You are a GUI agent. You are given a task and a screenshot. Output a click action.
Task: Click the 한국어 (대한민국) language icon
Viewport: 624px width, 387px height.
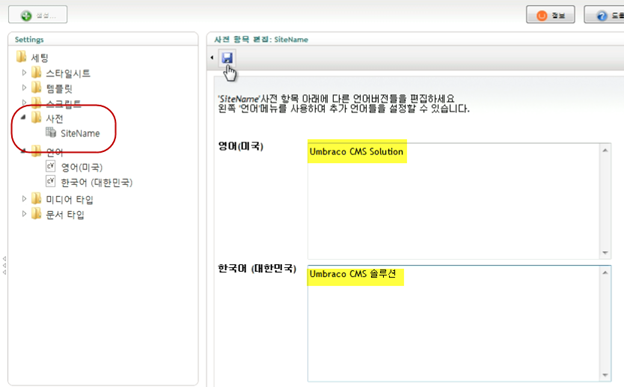(51, 181)
